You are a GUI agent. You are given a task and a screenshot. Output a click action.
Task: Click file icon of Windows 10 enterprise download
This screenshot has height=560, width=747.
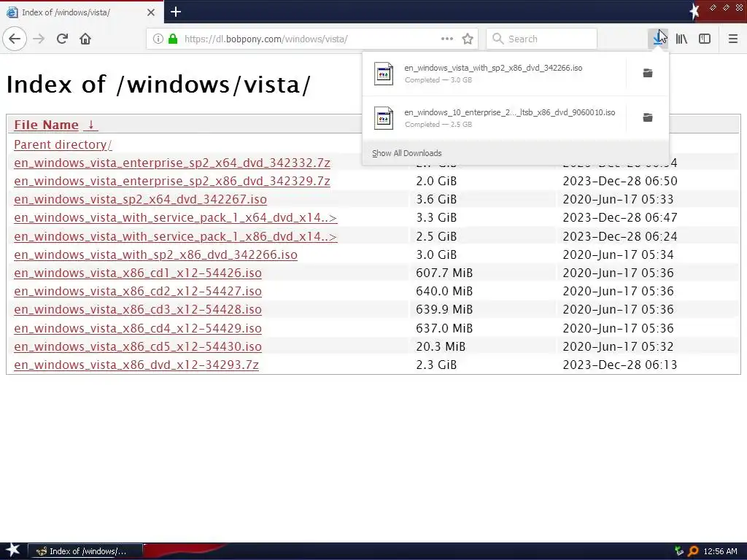[384, 118]
